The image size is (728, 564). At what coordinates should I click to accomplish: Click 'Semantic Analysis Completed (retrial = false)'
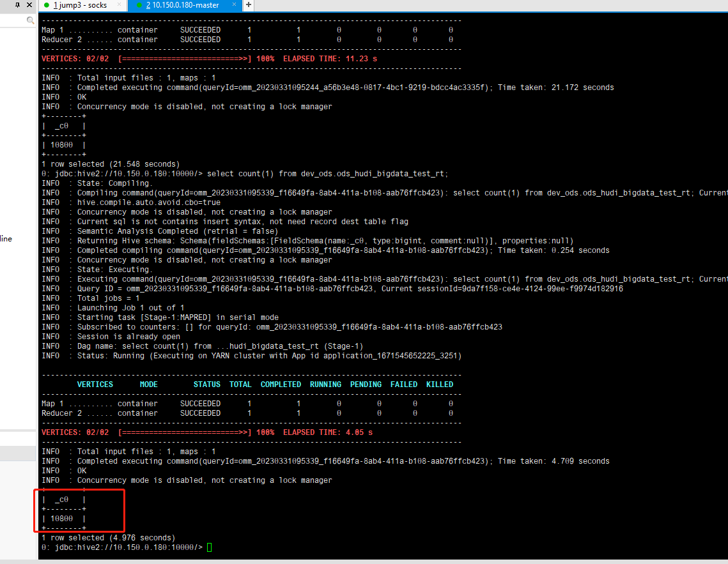(x=177, y=231)
